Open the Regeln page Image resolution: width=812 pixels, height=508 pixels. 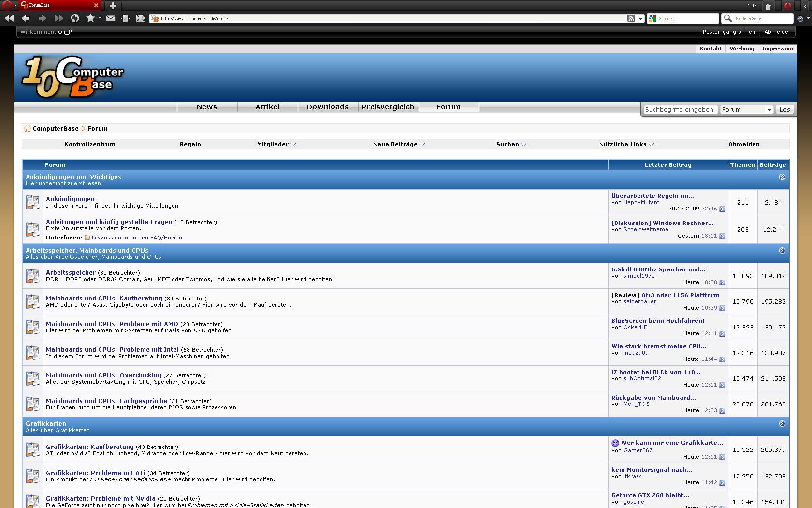pos(190,144)
